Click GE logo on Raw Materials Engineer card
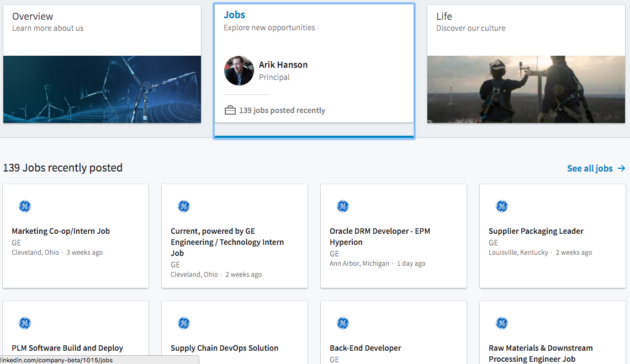630x364 pixels. [x=502, y=323]
